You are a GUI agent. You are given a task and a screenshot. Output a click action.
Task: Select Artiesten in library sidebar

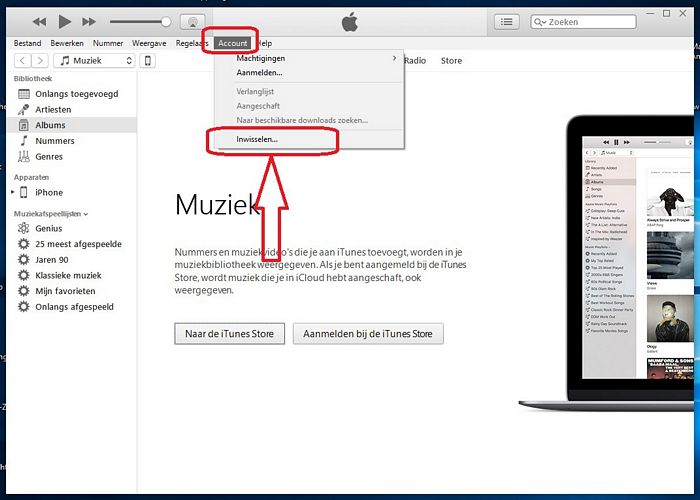(x=72, y=109)
